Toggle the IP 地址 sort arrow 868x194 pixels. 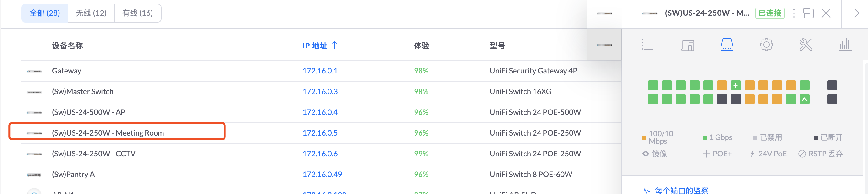click(334, 45)
